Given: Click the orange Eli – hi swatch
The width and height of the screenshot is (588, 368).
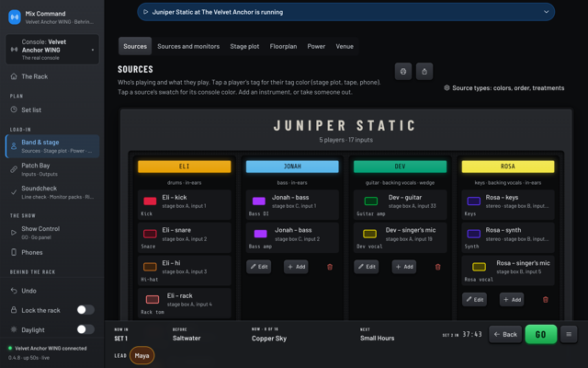Looking at the screenshot, I should coord(150,267).
